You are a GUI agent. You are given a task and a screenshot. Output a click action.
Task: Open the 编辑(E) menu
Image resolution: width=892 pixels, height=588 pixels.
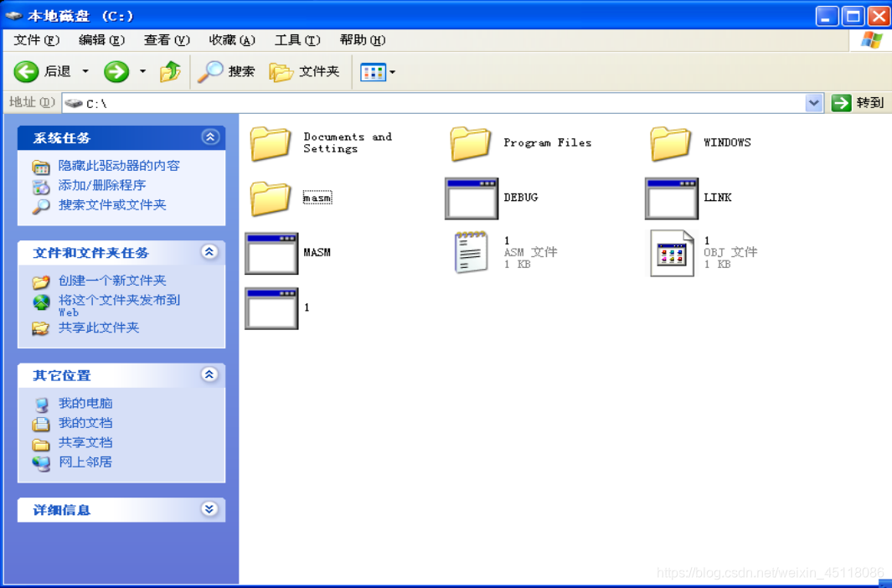pos(101,40)
